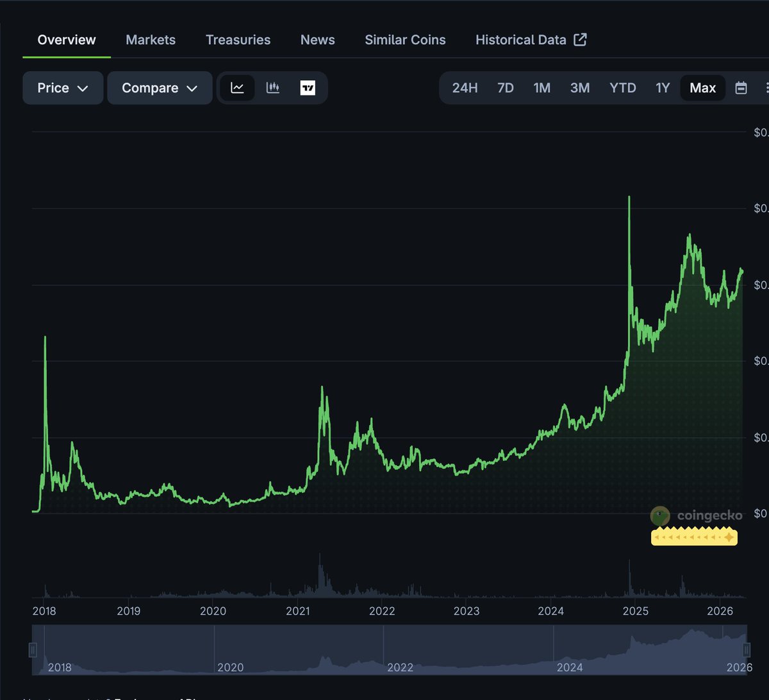Click the 2021 label on the time axis

point(298,611)
